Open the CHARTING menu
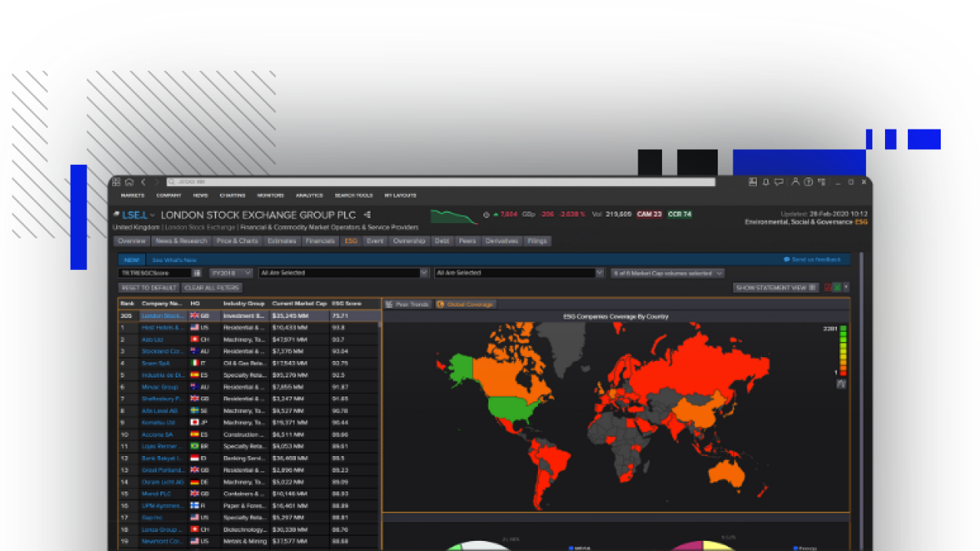The image size is (980, 551). pyautogui.click(x=232, y=195)
